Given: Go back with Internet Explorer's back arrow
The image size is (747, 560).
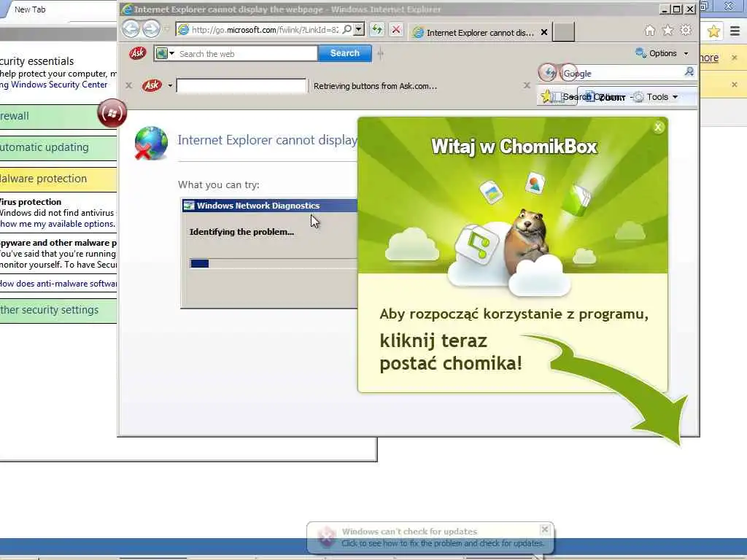Looking at the screenshot, I should click(x=131, y=29).
